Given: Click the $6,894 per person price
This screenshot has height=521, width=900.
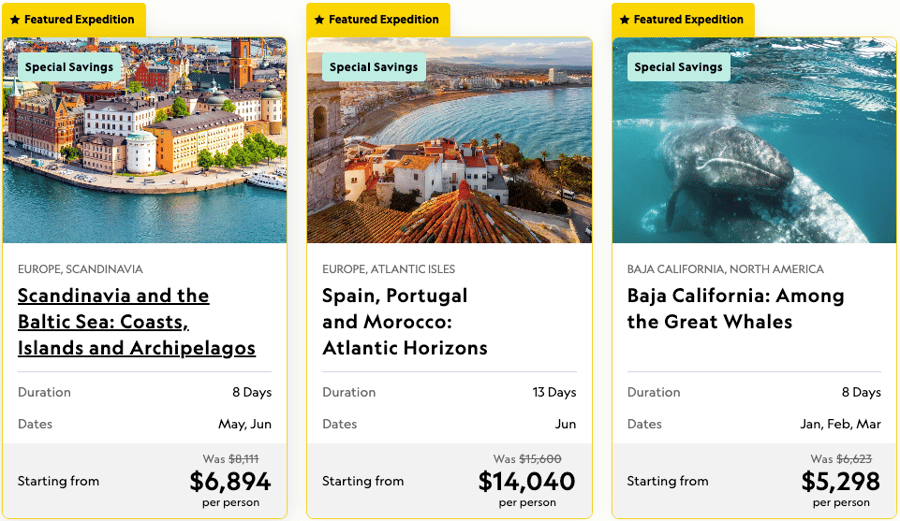Looking at the screenshot, I should click(x=230, y=482).
